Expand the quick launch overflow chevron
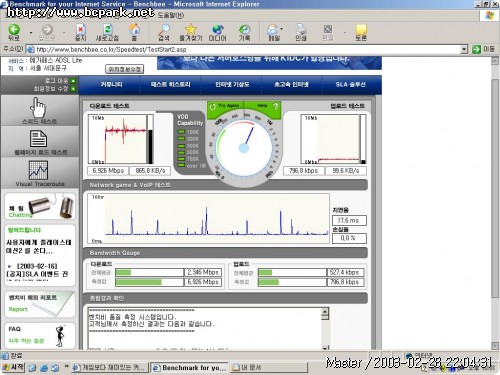 coord(66,366)
